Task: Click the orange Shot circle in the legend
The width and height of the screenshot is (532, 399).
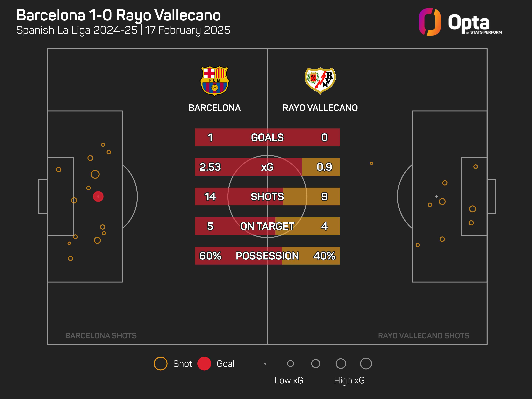Action: [160, 363]
